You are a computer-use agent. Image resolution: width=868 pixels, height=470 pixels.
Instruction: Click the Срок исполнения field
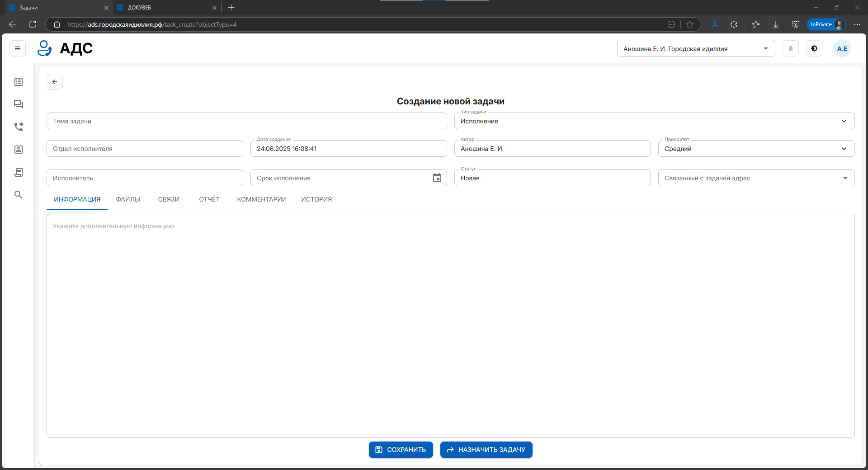pos(349,178)
